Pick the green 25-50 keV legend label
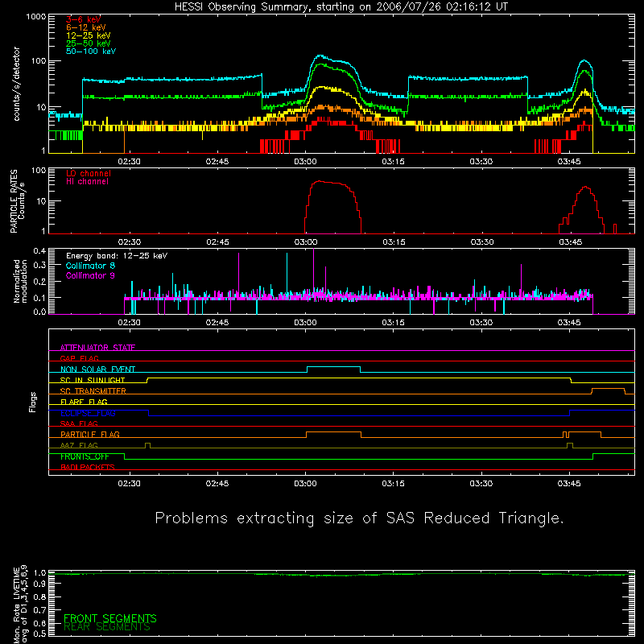The width and height of the screenshot is (644, 644). click(88, 43)
